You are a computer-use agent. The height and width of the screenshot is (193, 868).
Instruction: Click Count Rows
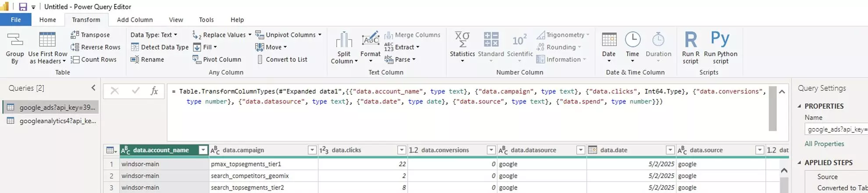point(94,59)
